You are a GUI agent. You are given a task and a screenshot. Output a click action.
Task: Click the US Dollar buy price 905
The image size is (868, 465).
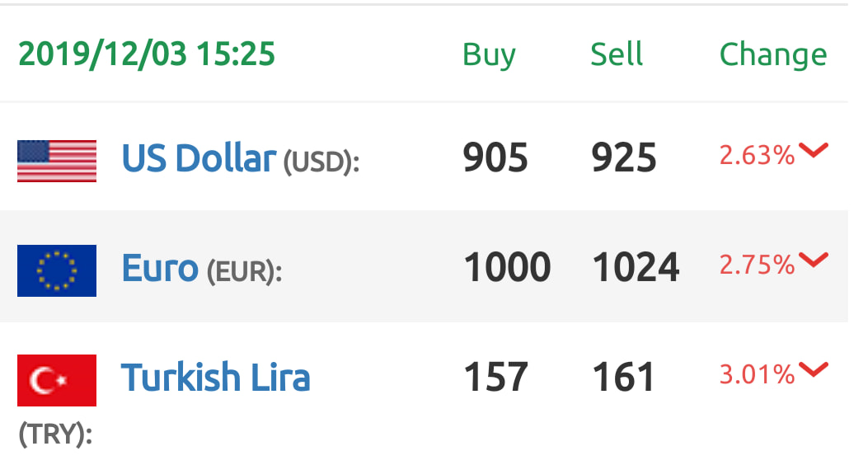(495, 157)
